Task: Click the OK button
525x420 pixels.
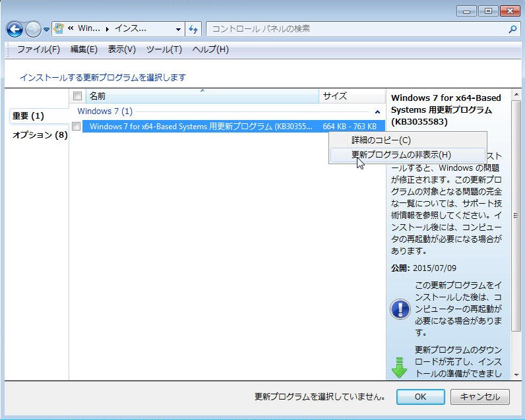Action: click(x=421, y=396)
